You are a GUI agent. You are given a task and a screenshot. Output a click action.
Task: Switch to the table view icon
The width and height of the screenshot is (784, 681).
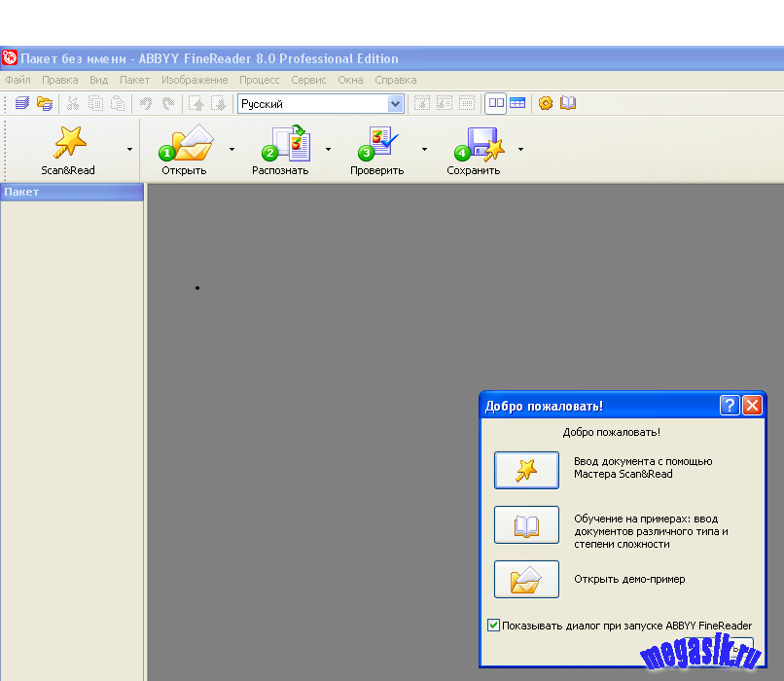point(517,103)
